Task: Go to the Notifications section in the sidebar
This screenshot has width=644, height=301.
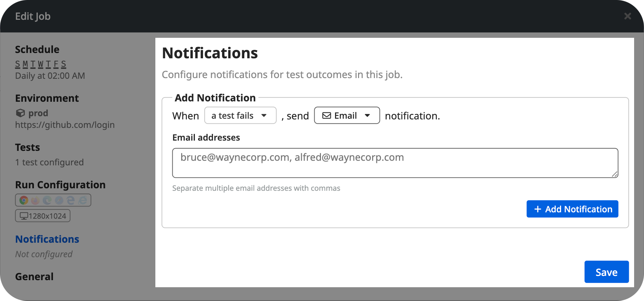Action: click(47, 239)
